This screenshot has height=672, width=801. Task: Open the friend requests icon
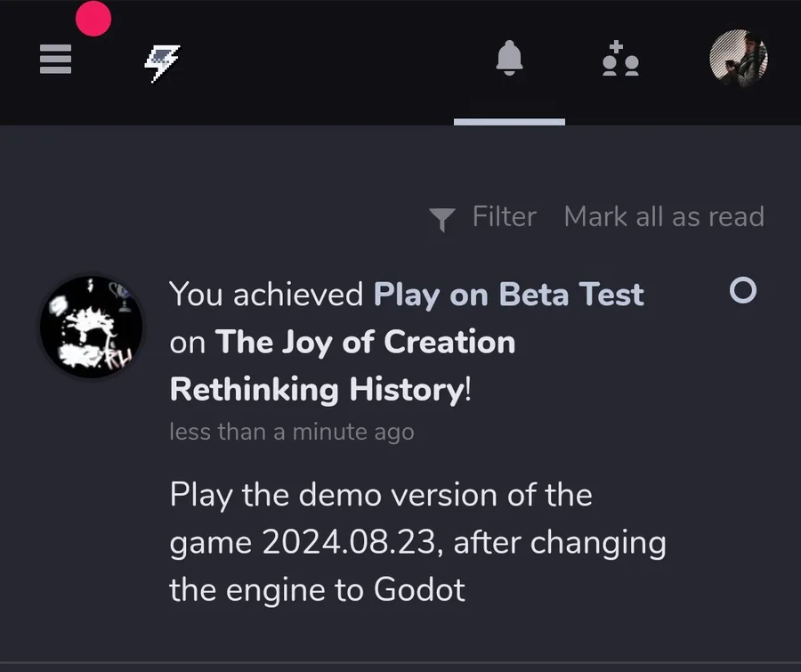620,58
